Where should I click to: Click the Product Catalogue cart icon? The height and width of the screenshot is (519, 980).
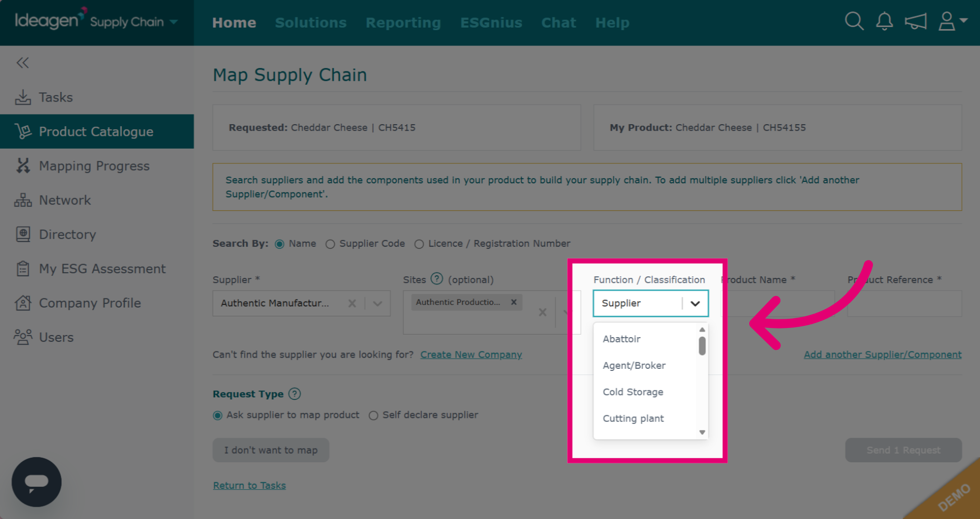click(23, 131)
